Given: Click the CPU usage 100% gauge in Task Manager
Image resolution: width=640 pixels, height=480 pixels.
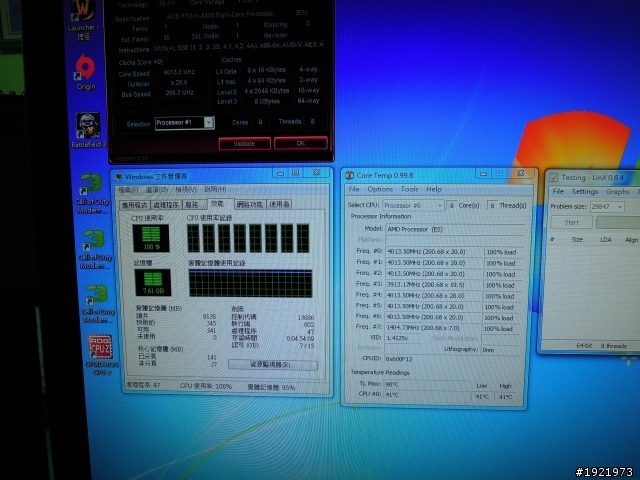Looking at the screenshot, I should [x=151, y=238].
